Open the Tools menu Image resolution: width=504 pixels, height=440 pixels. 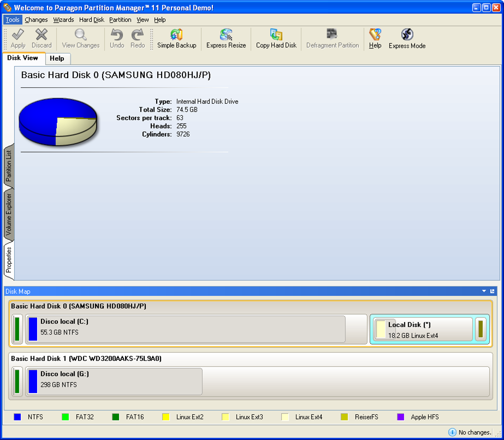[x=12, y=20]
